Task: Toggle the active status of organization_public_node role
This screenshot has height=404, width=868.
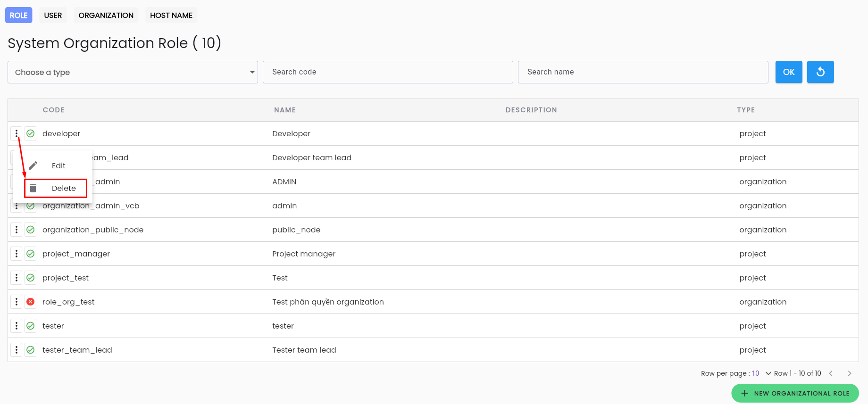Action: tap(31, 230)
